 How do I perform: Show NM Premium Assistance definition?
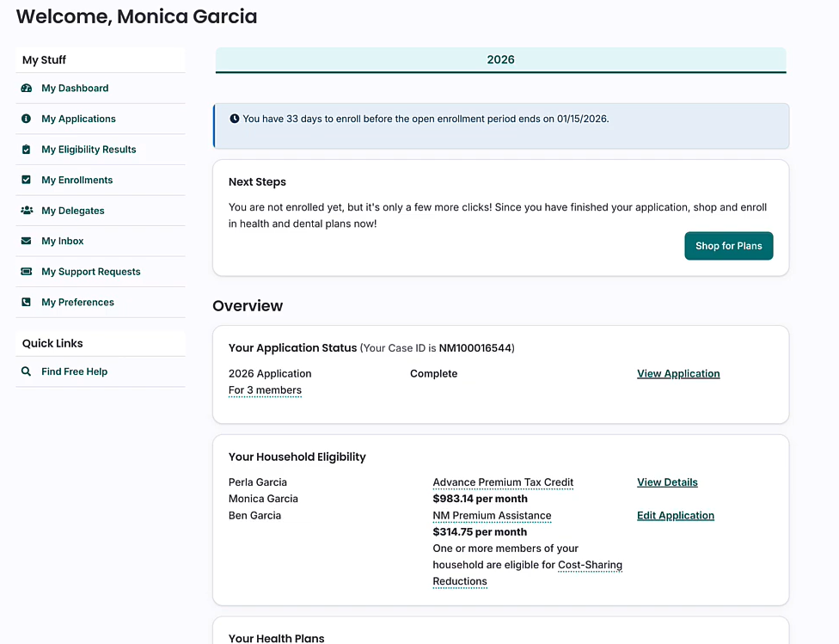(492, 516)
